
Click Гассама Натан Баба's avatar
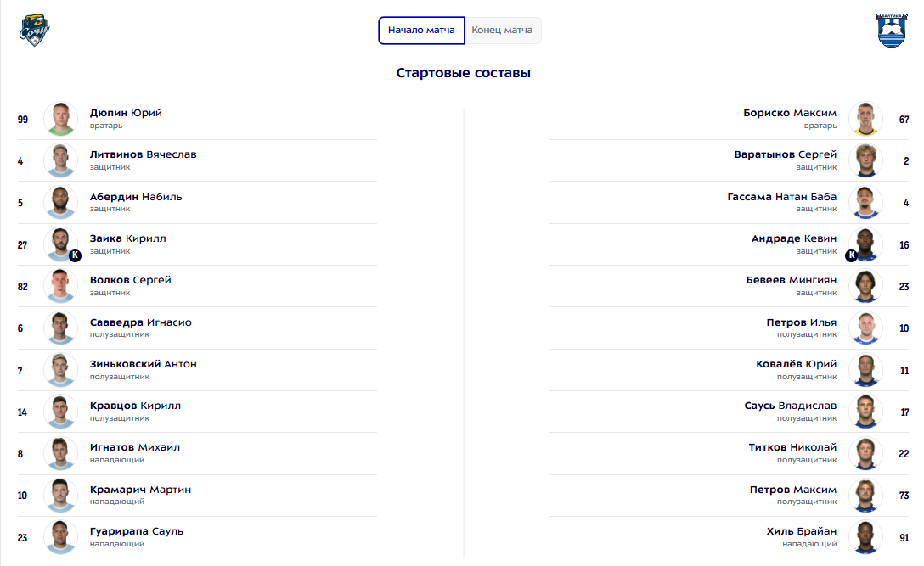pyautogui.click(x=865, y=203)
